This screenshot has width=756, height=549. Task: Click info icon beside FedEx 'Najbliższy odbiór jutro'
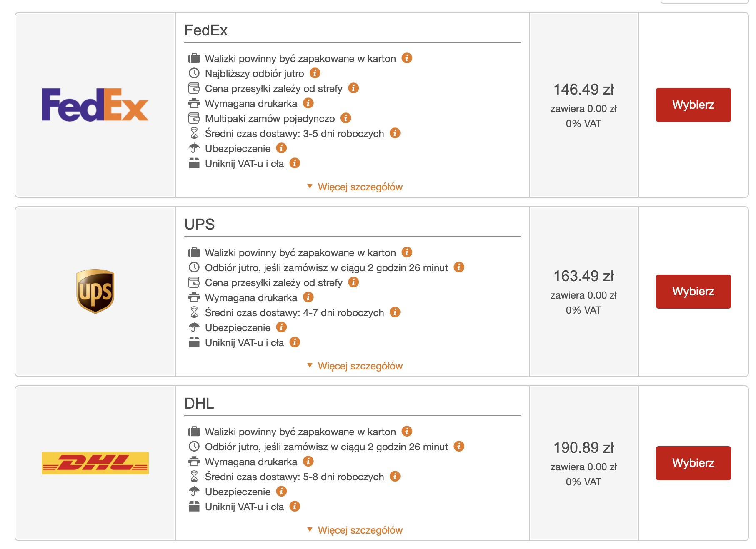pos(315,73)
